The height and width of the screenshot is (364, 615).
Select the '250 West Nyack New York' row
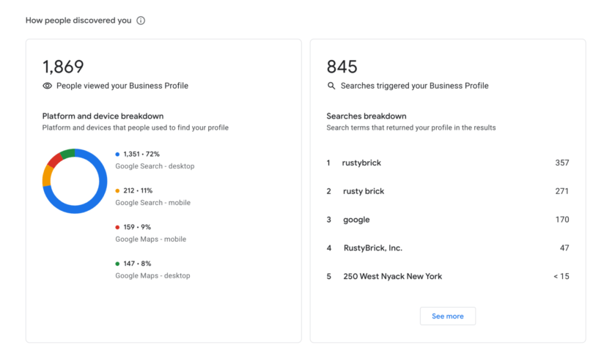448,276
